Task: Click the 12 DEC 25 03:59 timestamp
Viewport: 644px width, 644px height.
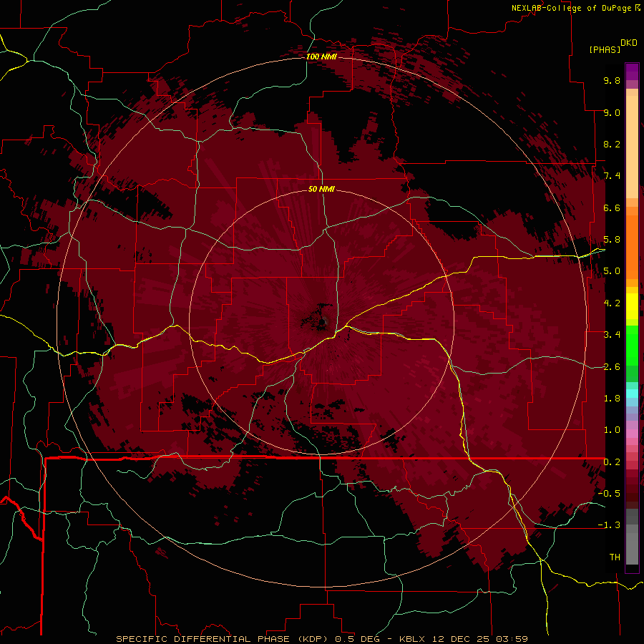Action: [x=479, y=639]
